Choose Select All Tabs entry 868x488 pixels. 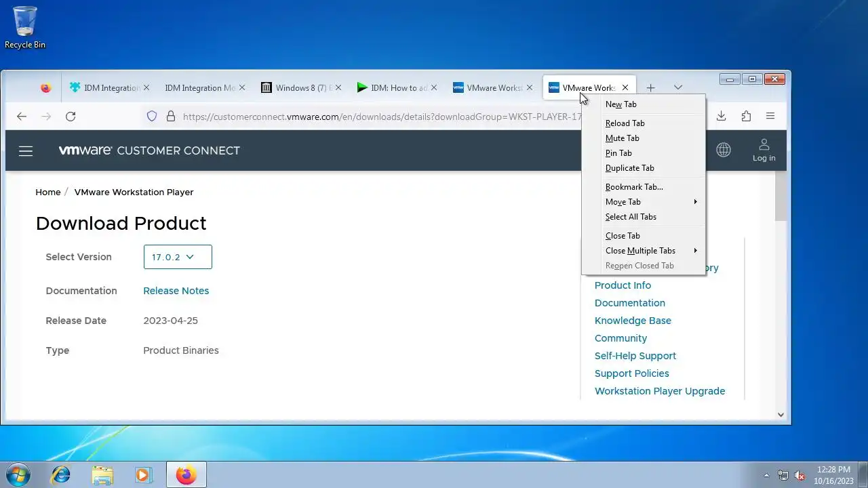644,217
